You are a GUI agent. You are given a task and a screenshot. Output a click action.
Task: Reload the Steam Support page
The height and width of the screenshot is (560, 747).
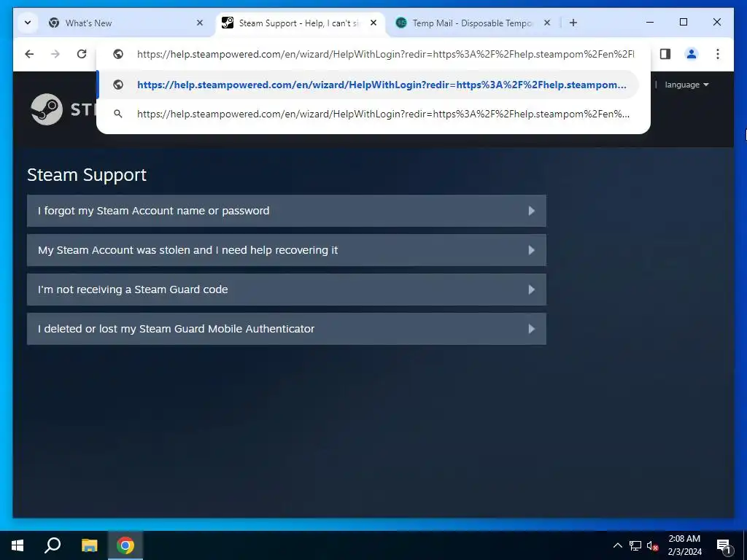82,54
